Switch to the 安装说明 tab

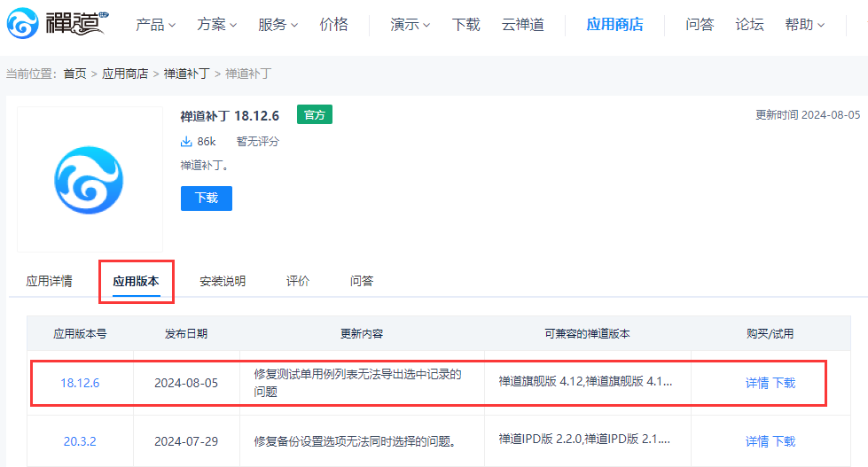(223, 281)
